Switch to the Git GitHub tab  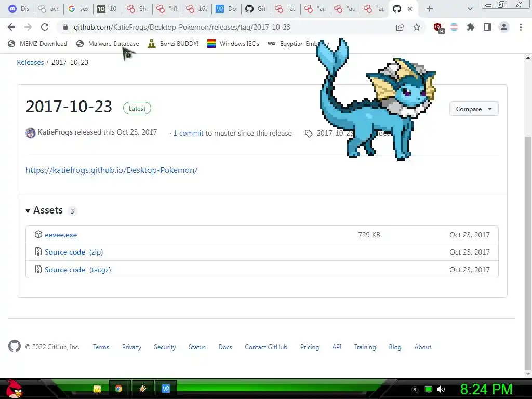(256, 9)
